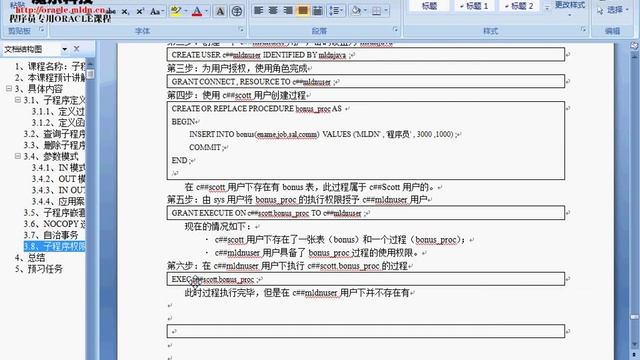The height and width of the screenshot is (360, 640).
Task: Open the Styles pane launcher
Action: [x=583, y=30]
